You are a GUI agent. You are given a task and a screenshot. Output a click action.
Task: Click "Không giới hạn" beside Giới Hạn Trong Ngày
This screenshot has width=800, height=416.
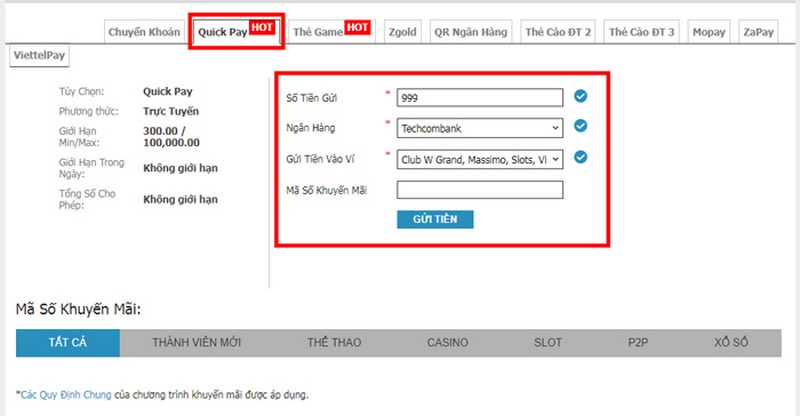pyautogui.click(x=180, y=168)
